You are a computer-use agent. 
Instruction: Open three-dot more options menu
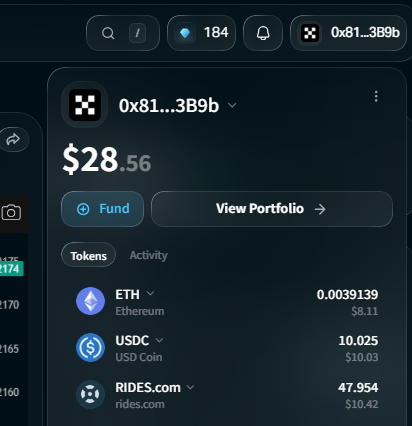pyautogui.click(x=376, y=96)
